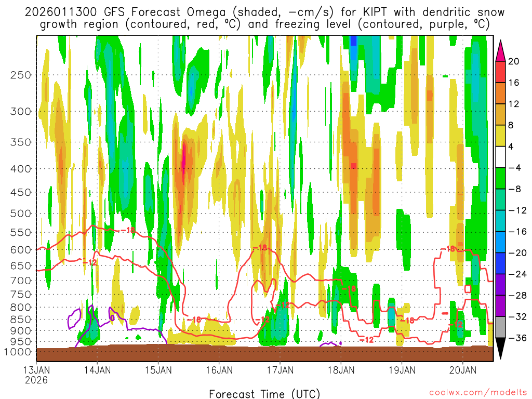Click the 850 pressure level label
Viewport: 532px width, 399px height.
click(x=21, y=320)
